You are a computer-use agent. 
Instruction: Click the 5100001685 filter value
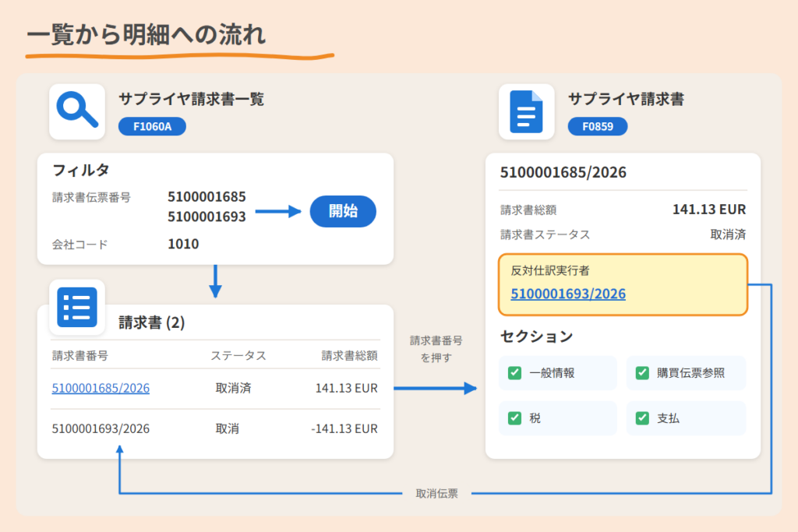click(x=207, y=196)
